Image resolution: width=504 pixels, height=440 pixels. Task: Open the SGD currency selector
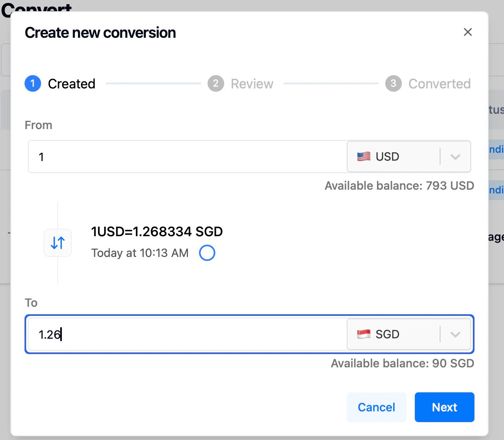[399, 334]
